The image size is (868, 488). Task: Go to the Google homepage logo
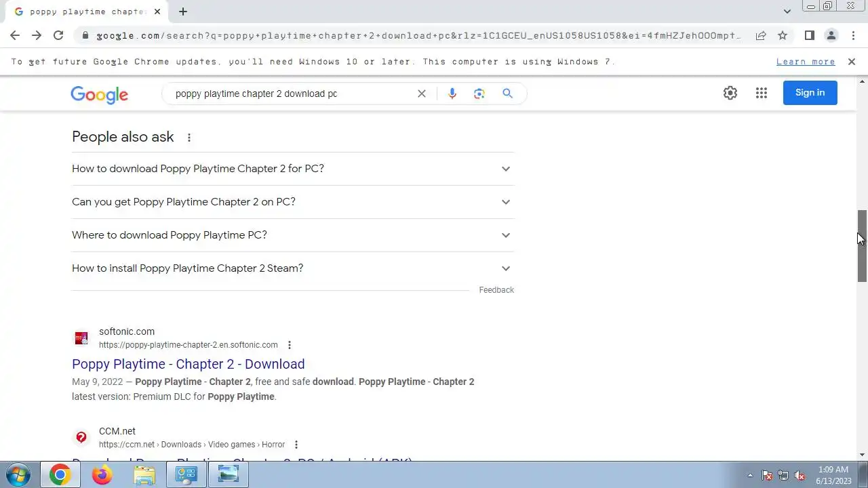coord(99,94)
